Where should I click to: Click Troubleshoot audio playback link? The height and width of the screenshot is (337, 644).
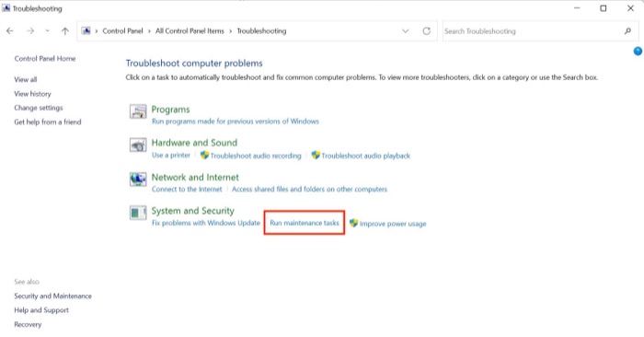coord(365,156)
